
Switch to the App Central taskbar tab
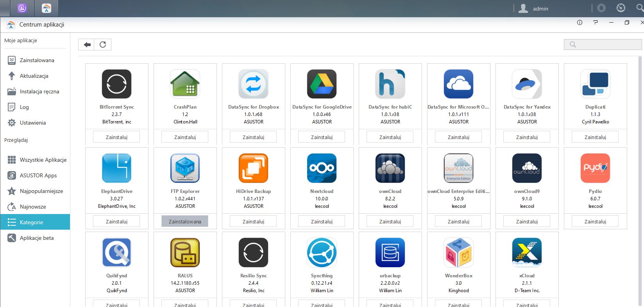pos(46,8)
